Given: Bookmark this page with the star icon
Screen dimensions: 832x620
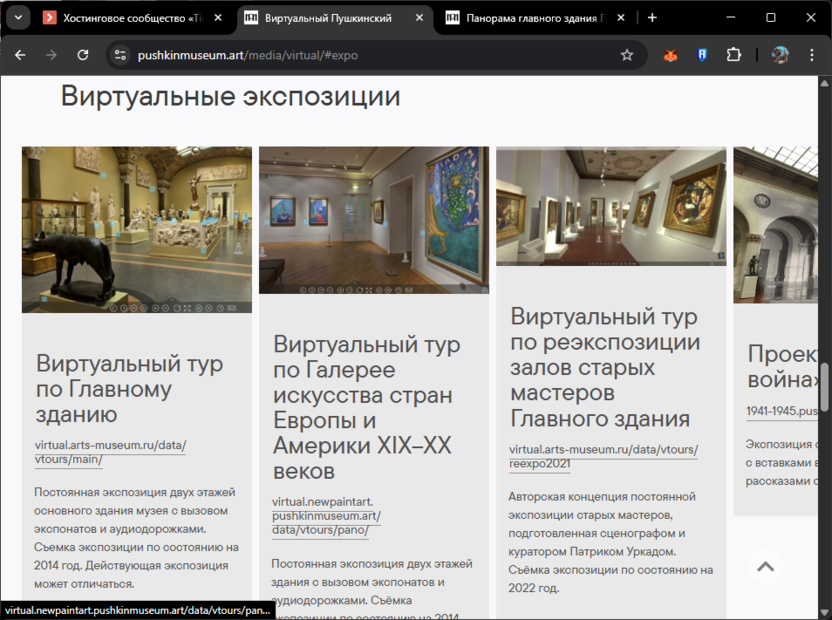Looking at the screenshot, I should pyautogui.click(x=627, y=55).
